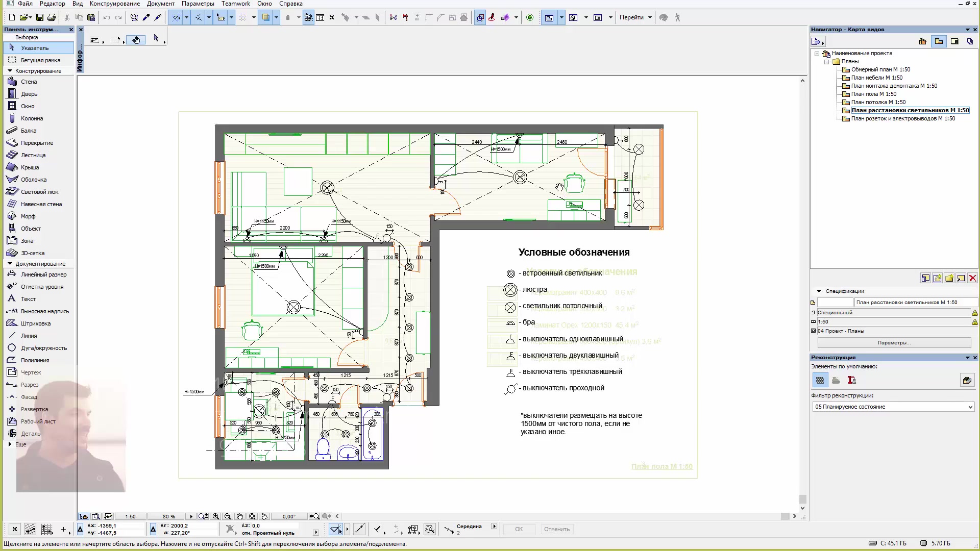Click the Save icon in toolbar
This screenshot has width=980, height=551.
coord(40,17)
